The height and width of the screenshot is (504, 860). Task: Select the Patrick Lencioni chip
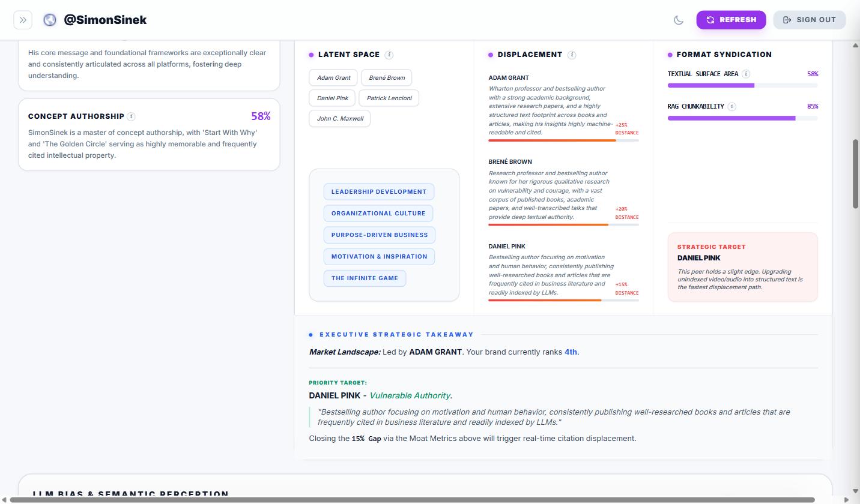pyautogui.click(x=389, y=98)
